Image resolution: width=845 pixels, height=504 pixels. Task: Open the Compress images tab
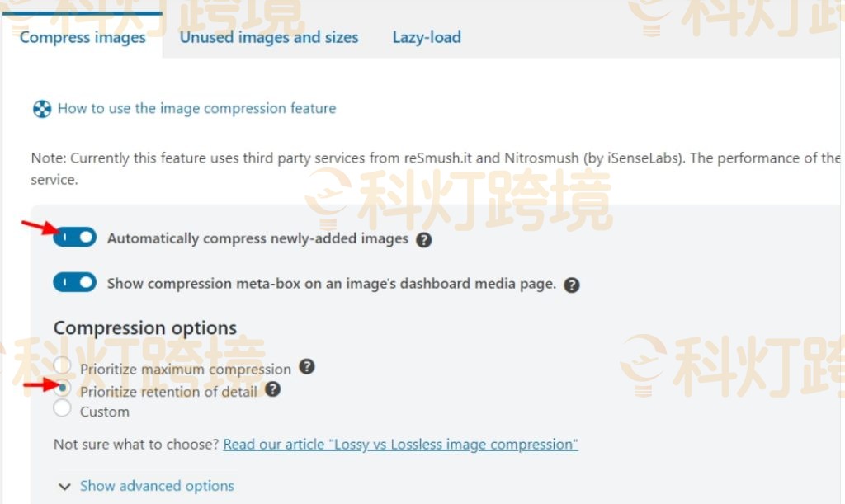pos(83,37)
